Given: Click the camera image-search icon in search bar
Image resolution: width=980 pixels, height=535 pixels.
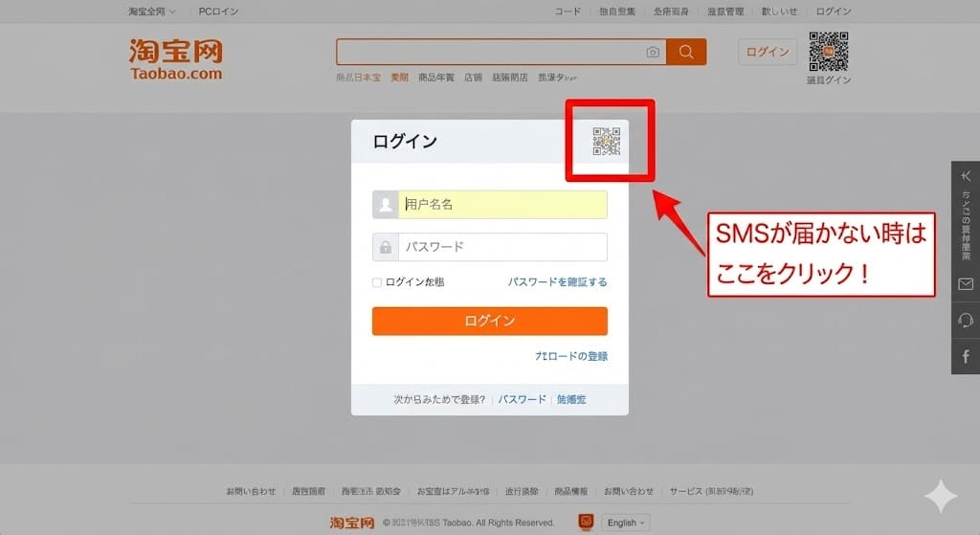Looking at the screenshot, I should tap(653, 52).
